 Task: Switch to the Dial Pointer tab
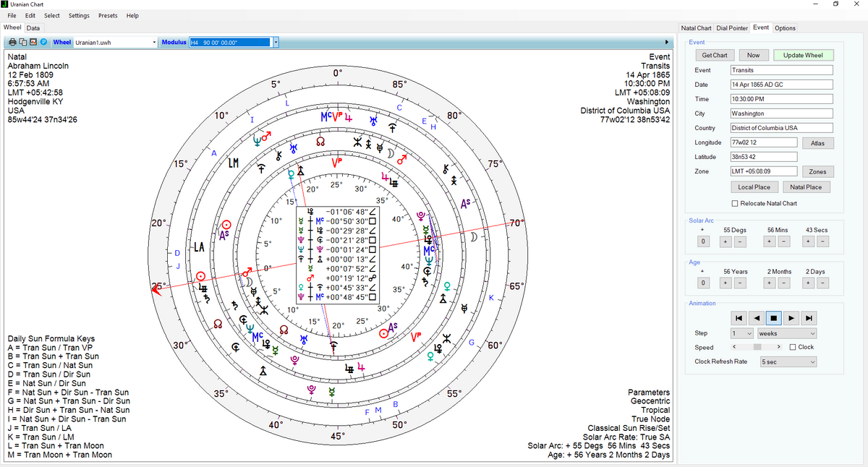[732, 28]
